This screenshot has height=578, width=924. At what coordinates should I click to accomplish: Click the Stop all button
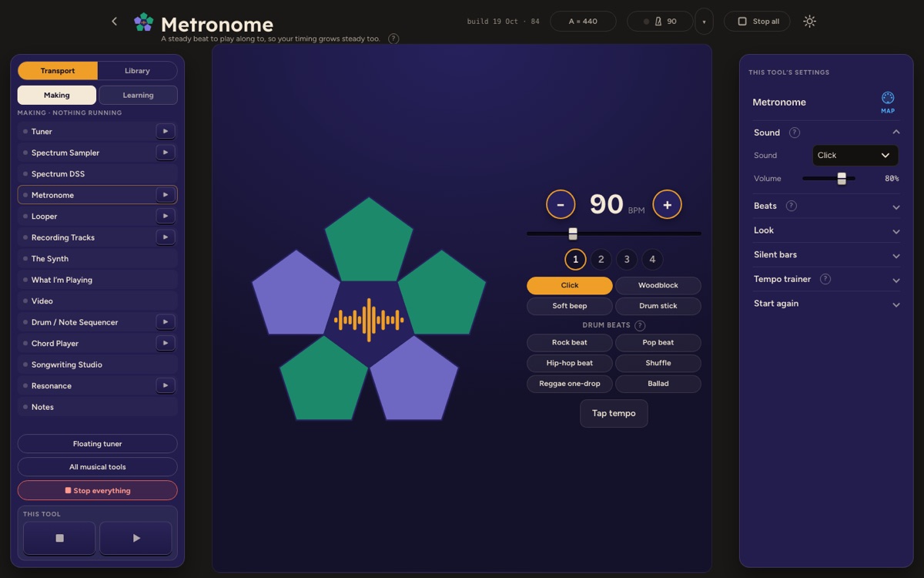pyautogui.click(x=757, y=22)
